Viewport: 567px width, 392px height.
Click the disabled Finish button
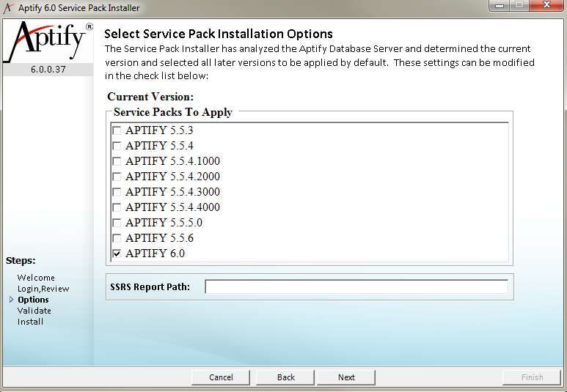coord(532,377)
